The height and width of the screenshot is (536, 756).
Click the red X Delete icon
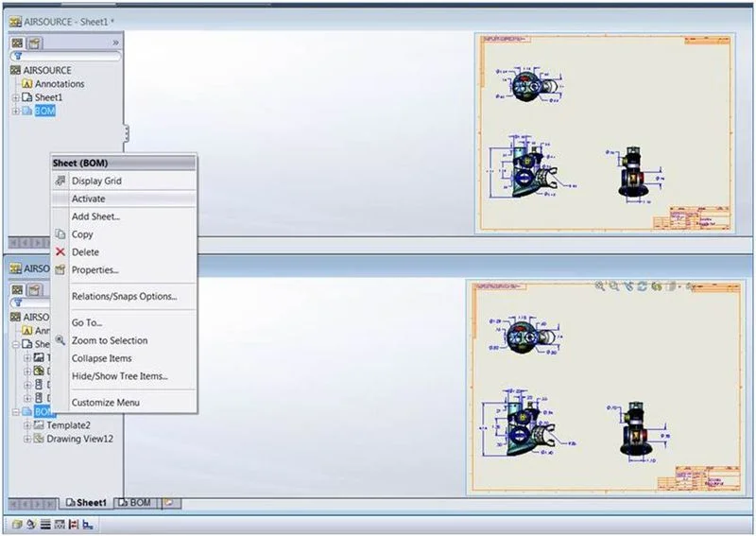[x=60, y=251]
